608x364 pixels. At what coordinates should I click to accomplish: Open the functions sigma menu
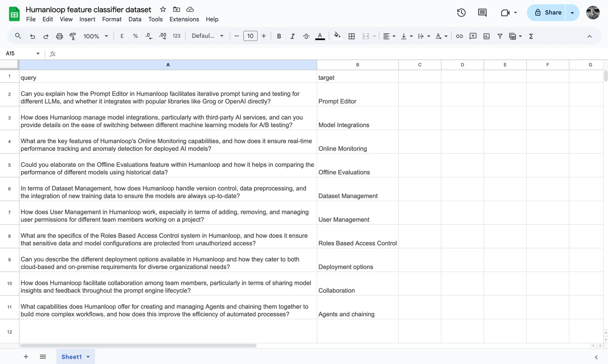(531, 36)
